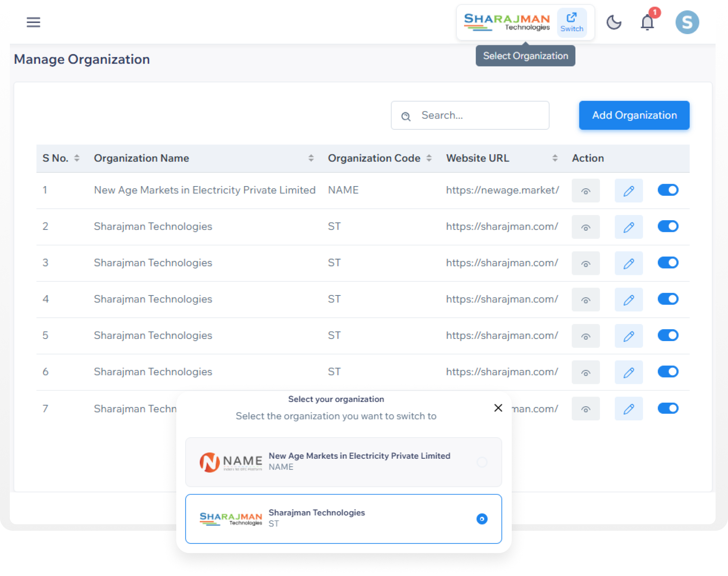This screenshot has height=576, width=728.
Task: Edit New Age Markets using the pencil icon
Action: [x=628, y=190]
